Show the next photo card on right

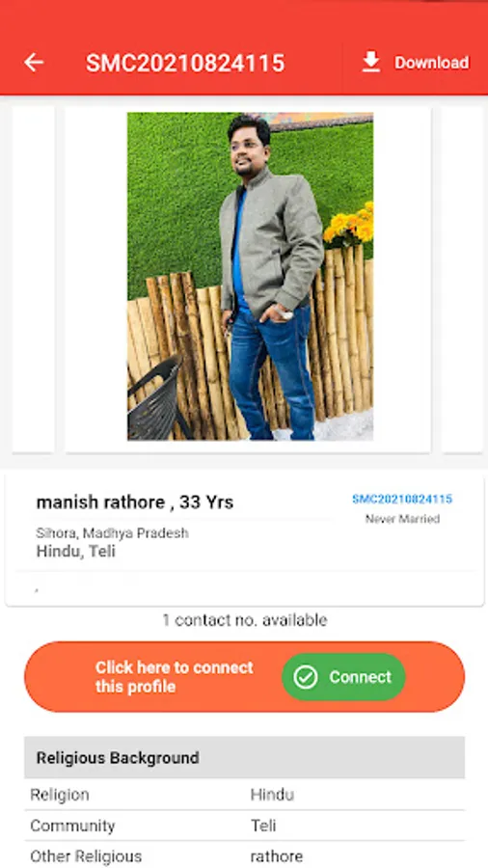464,280
